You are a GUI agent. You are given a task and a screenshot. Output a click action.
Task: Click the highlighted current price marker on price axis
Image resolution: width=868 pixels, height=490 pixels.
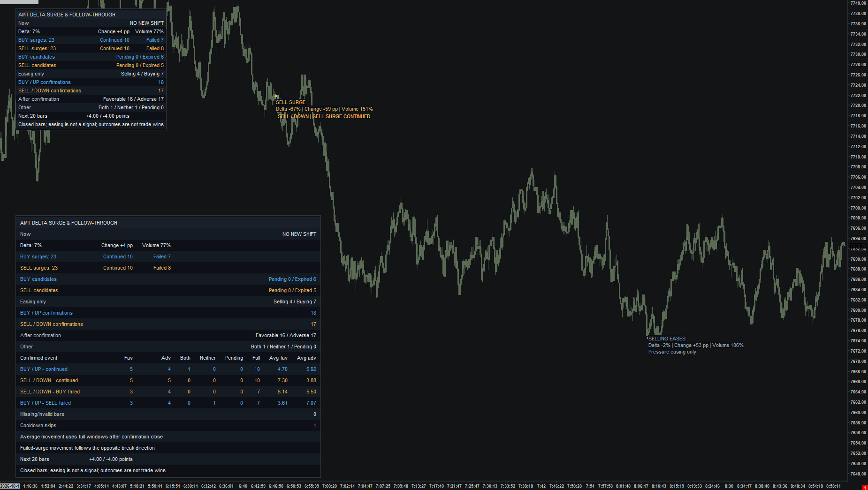[x=858, y=246]
